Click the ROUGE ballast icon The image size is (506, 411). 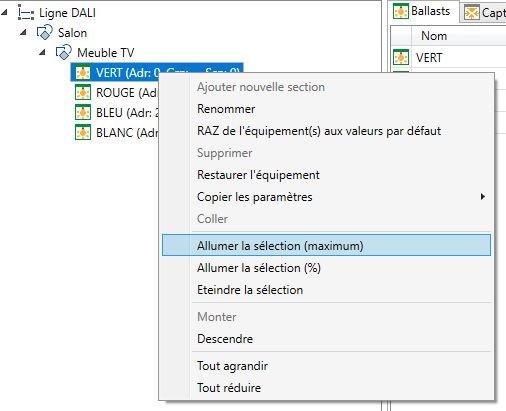[x=83, y=92]
